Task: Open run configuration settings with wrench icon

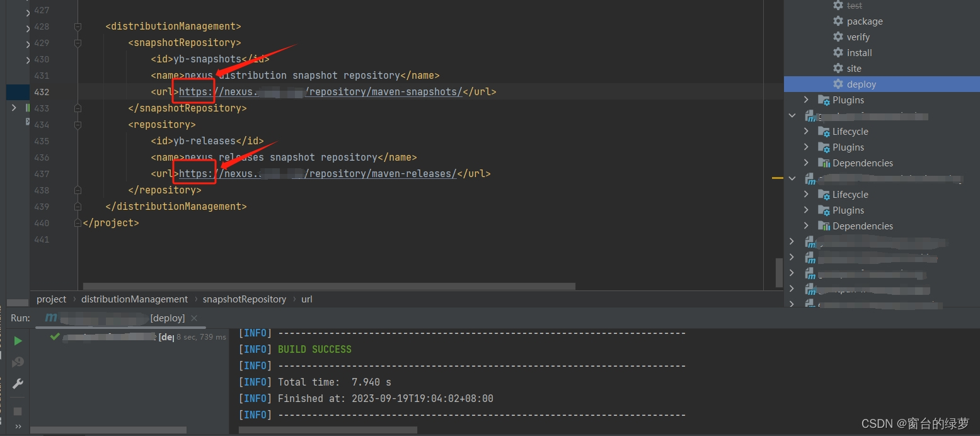Action: click(x=17, y=383)
